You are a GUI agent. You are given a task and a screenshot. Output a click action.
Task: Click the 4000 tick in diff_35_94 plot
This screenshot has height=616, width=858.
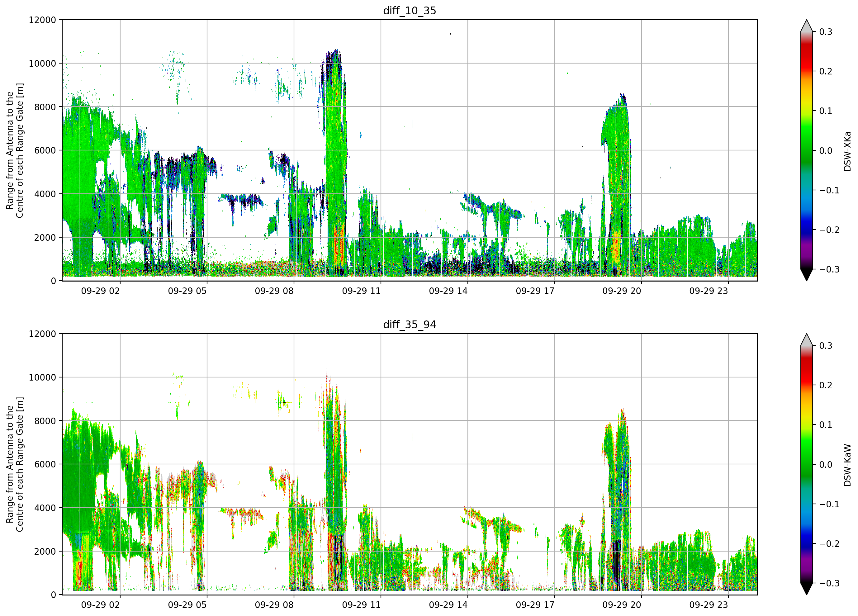(x=45, y=508)
